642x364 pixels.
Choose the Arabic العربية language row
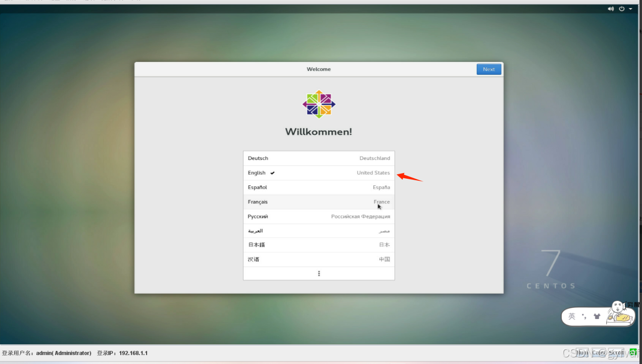coord(319,231)
